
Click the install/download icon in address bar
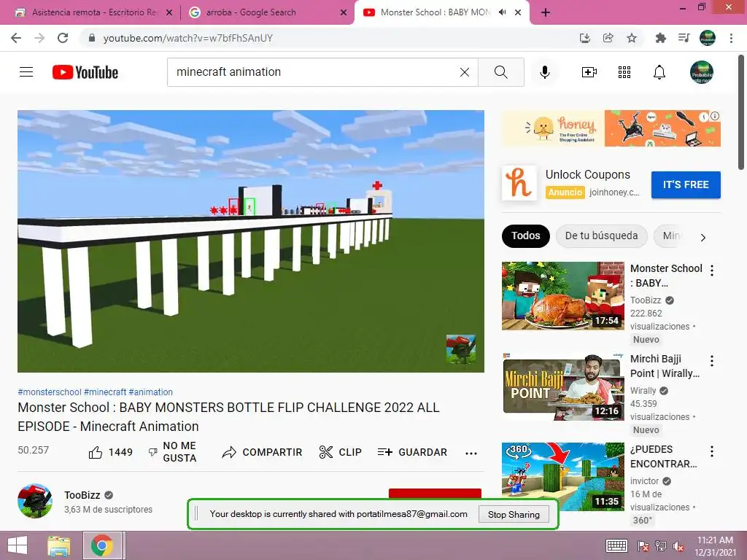click(585, 38)
